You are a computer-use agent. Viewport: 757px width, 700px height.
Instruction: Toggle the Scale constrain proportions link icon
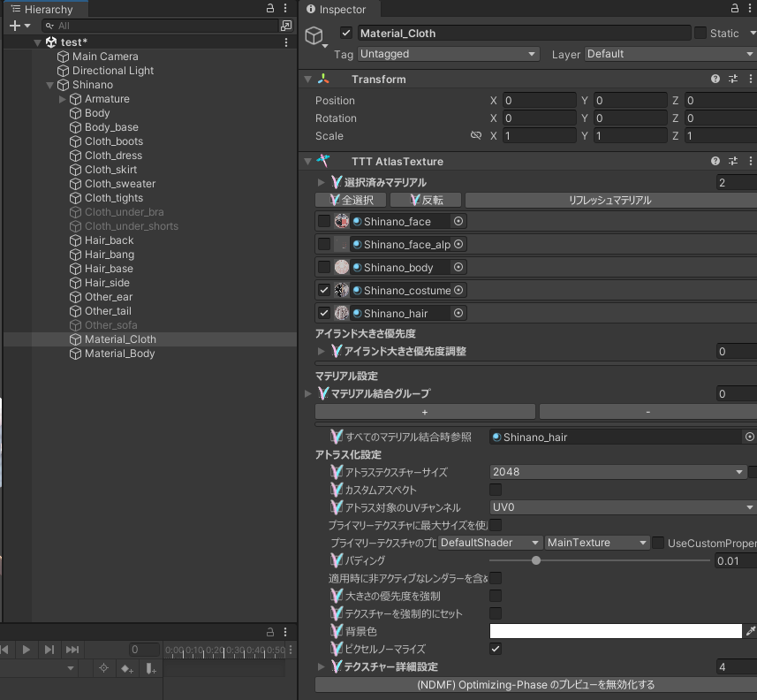point(476,135)
